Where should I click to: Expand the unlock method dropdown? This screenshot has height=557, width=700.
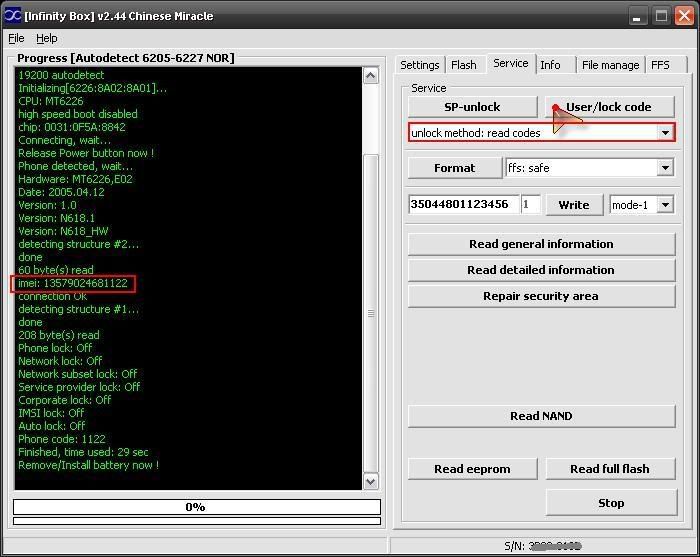[x=665, y=133]
